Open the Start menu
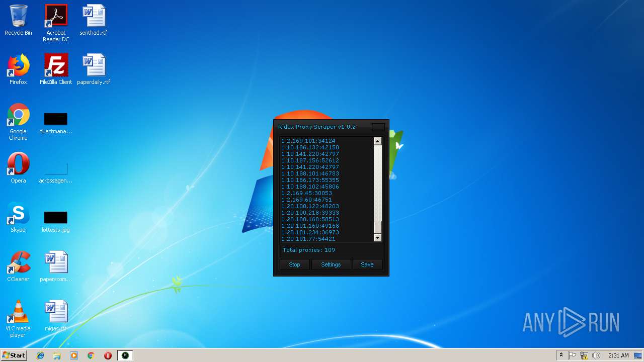Screen dimensions: 644x362 14,355
